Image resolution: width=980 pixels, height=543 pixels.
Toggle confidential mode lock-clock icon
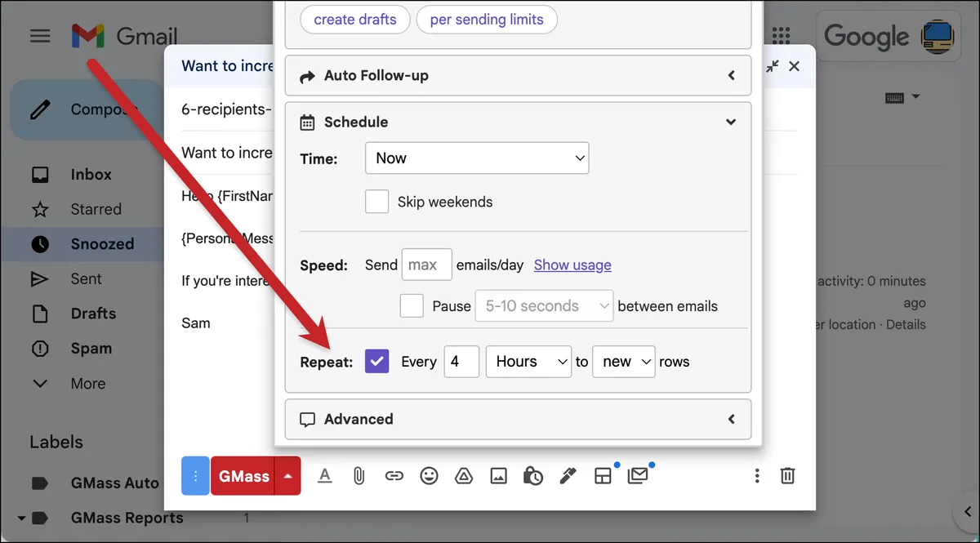pos(532,476)
